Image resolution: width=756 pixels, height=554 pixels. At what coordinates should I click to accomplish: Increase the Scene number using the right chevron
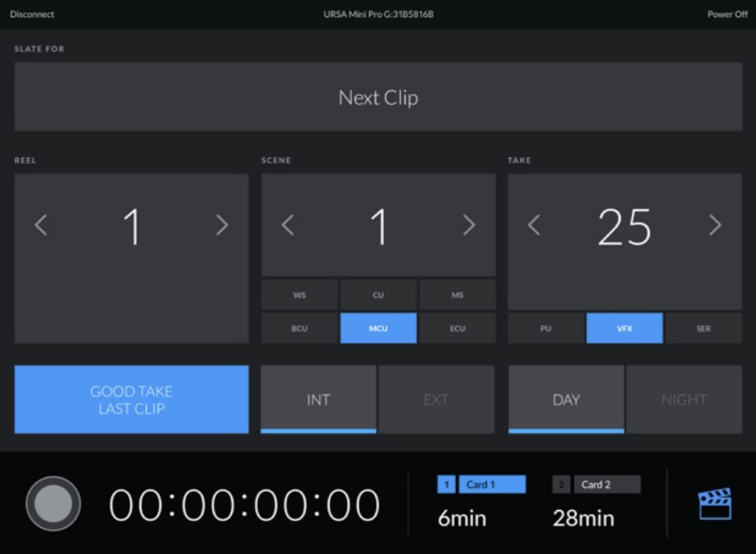(469, 225)
